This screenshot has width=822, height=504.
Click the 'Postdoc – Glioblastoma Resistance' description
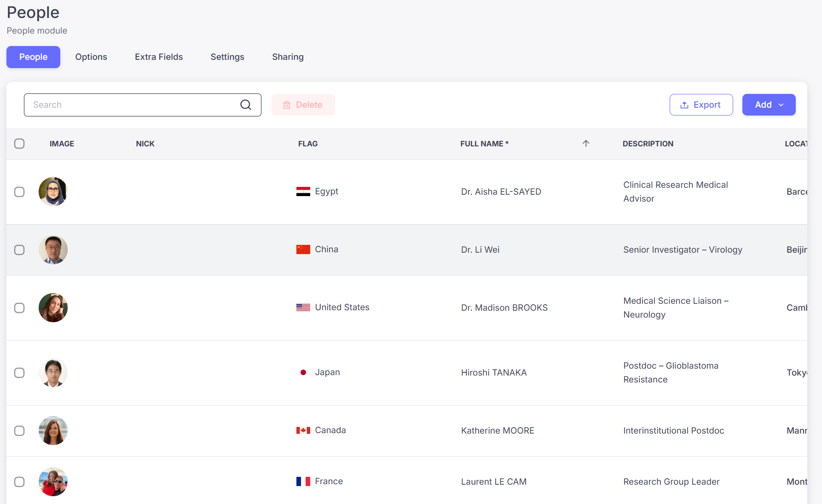pos(671,373)
